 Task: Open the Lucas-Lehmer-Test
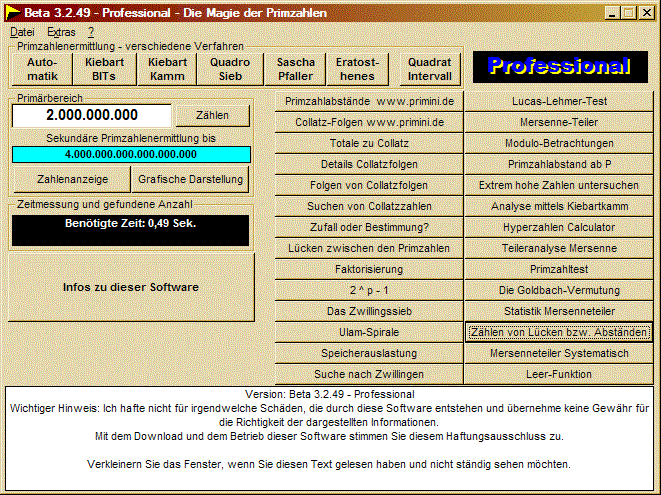pos(559,102)
